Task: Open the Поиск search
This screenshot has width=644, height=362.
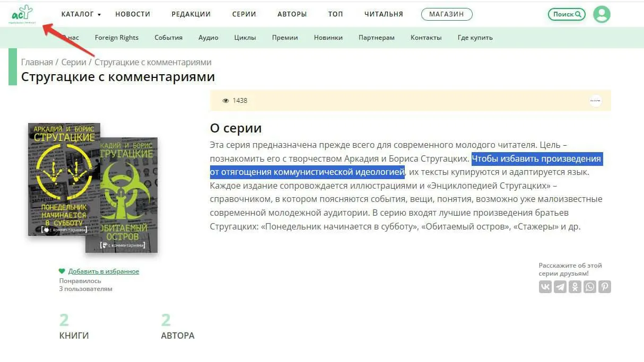Action: (x=566, y=14)
